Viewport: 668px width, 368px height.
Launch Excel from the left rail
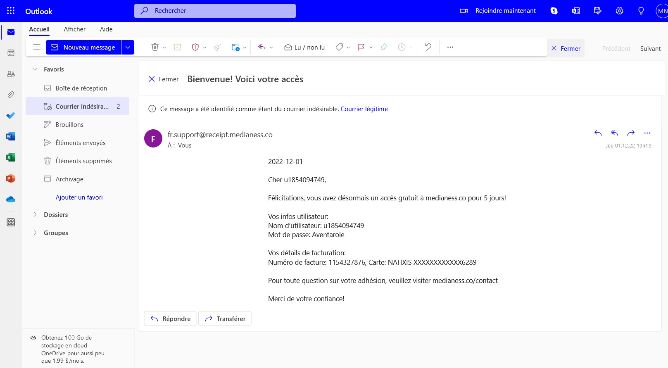(x=11, y=157)
